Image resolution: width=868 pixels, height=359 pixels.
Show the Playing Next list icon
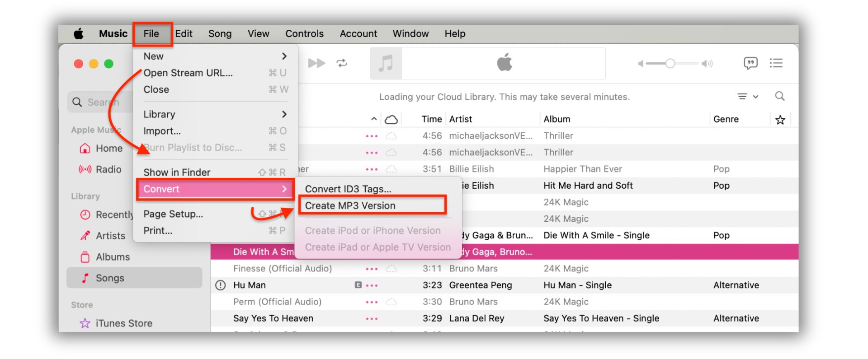(x=776, y=63)
